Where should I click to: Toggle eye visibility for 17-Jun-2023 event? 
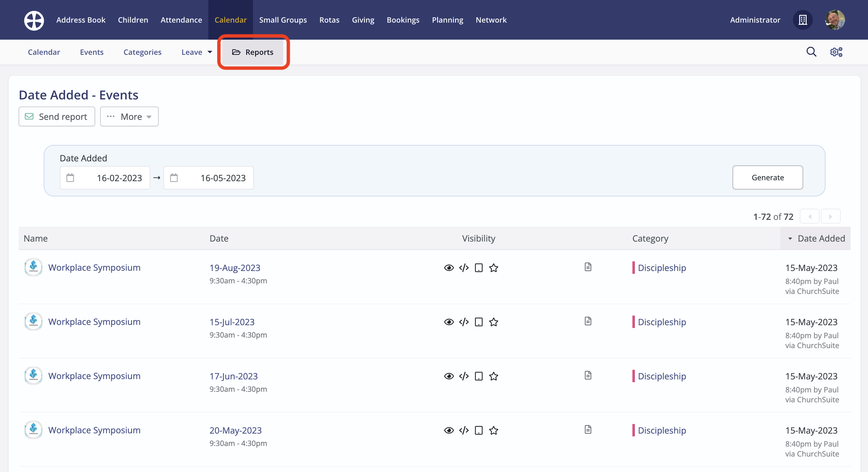(449, 376)
